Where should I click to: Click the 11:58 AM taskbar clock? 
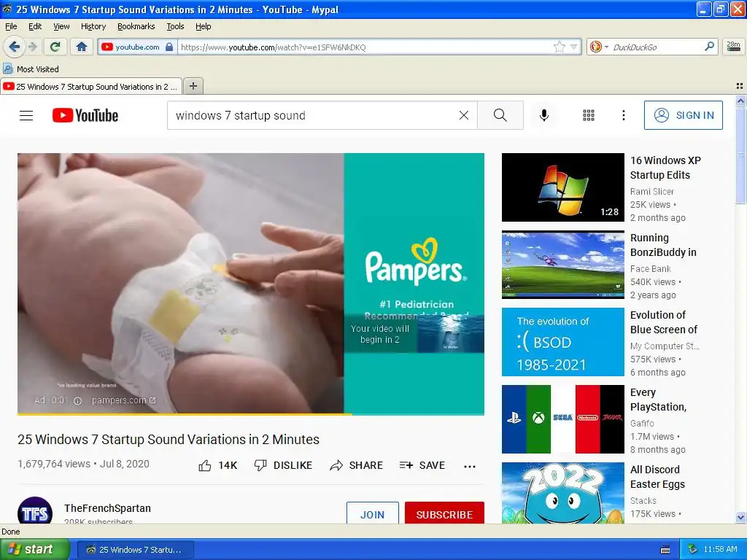click(x=720, y=550)
